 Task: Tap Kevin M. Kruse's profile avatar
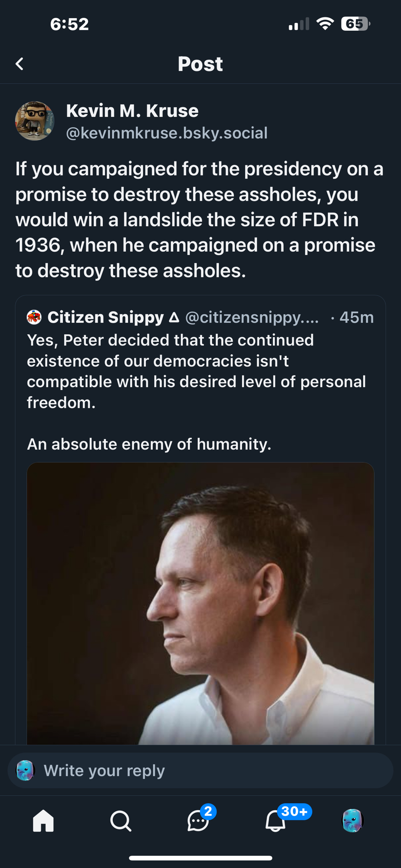coord(35,121)
